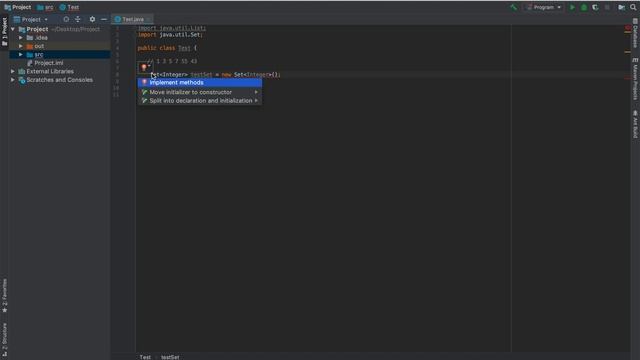Open submenu arrow for Split into declaration

[x=256, y=100]
